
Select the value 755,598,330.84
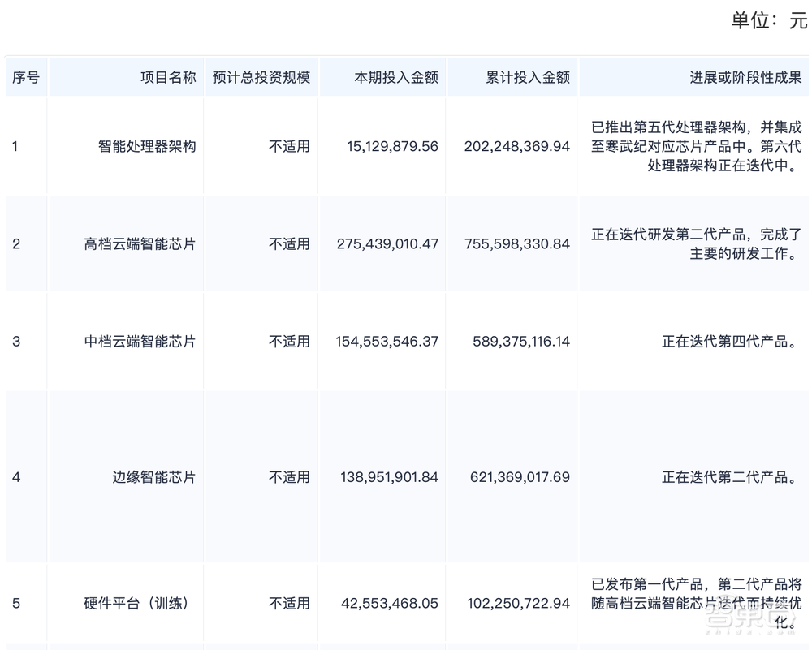(x=517, y=243)
